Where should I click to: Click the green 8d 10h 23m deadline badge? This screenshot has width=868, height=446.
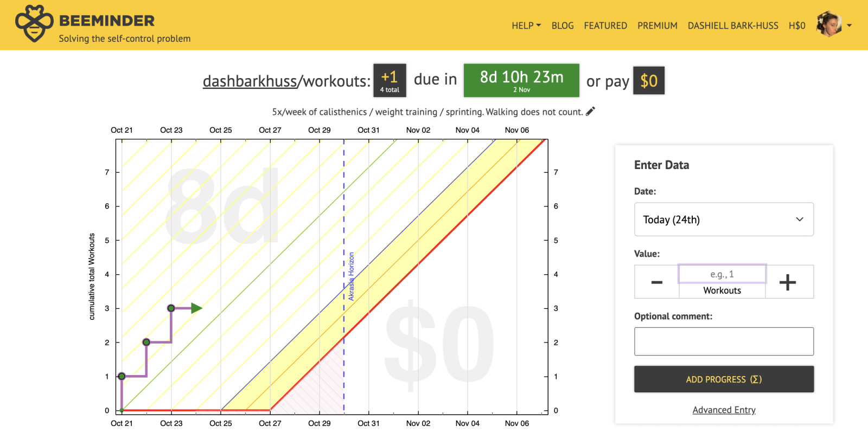point(521,80)
